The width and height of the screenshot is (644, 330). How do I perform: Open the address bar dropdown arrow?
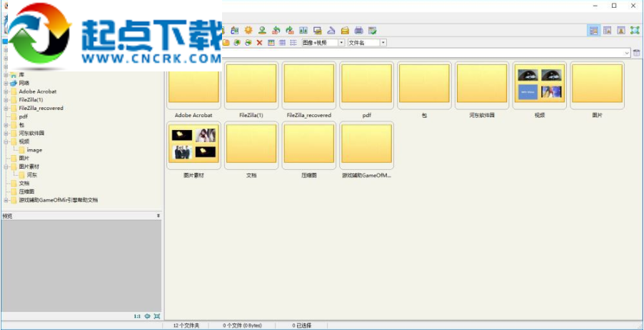[x=627, y=53]
